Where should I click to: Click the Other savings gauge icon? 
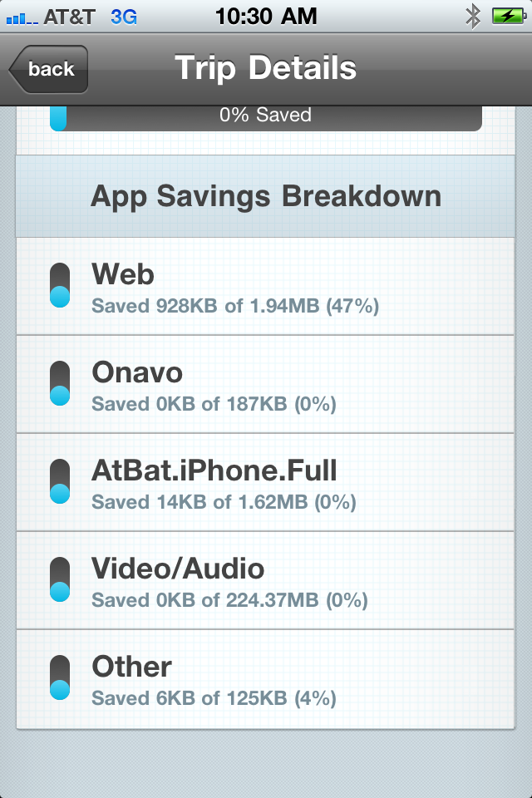point(60,678)
